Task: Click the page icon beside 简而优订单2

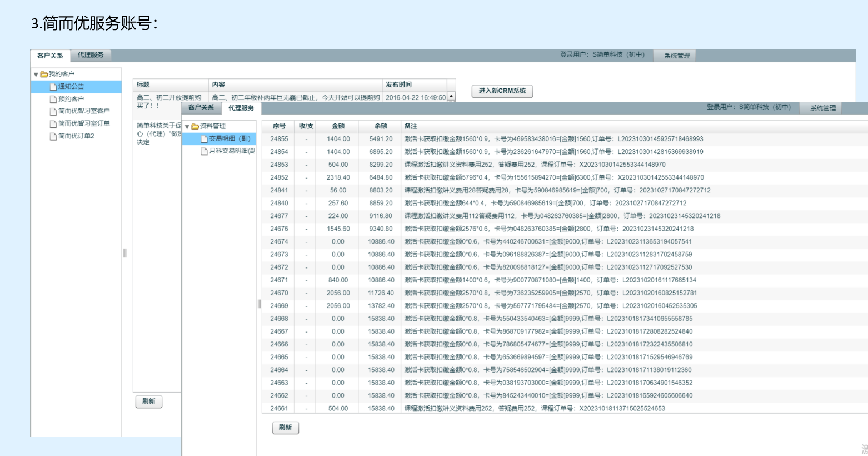Action: (x=53, y=136)
